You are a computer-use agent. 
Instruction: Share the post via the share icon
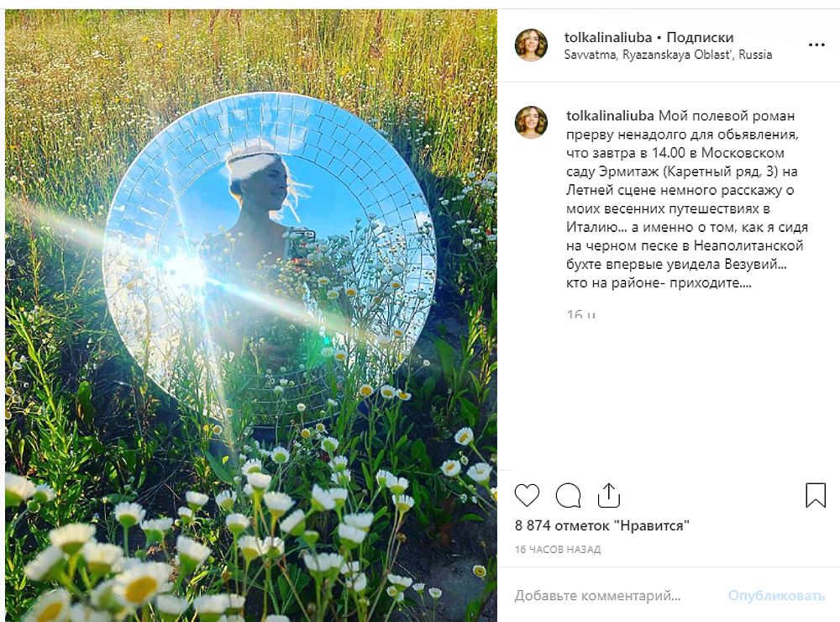(x=608, y=495)
